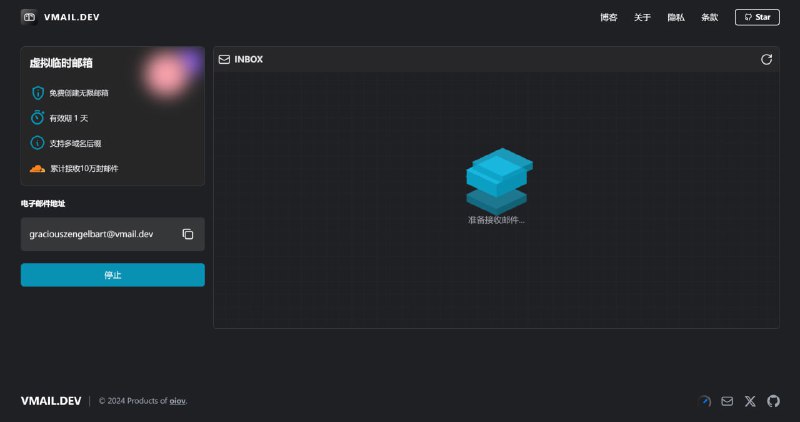Viewport: 800px width, 422px height.
Task: Click the Cloudflare cloud icon
Action: (x=37, y=168)
